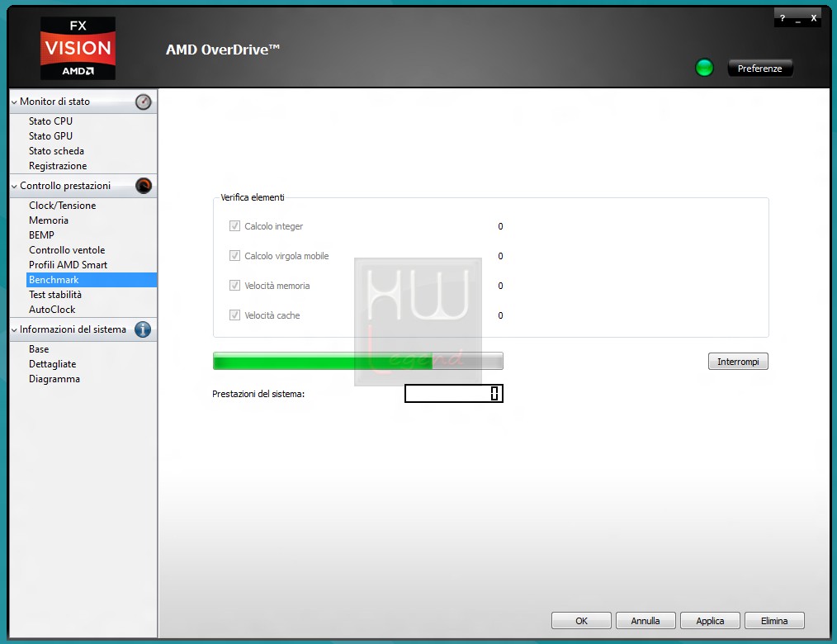The width and height of the screenshot is (837, 644).
Task: Select the Benchmark entry
Action: point(92,280)
